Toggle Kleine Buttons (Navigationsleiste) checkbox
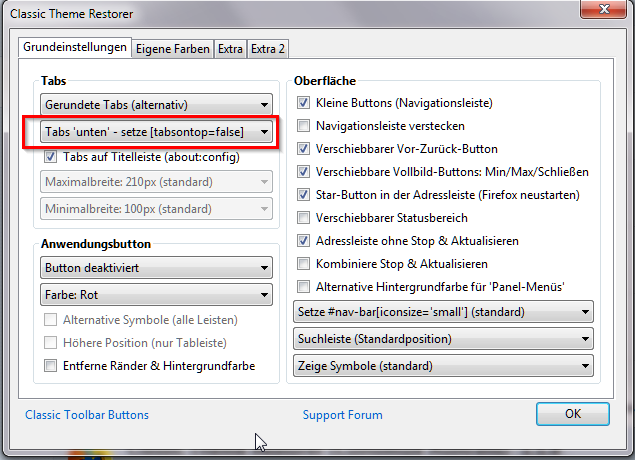635x460 pixels. (x=304, y=103)
